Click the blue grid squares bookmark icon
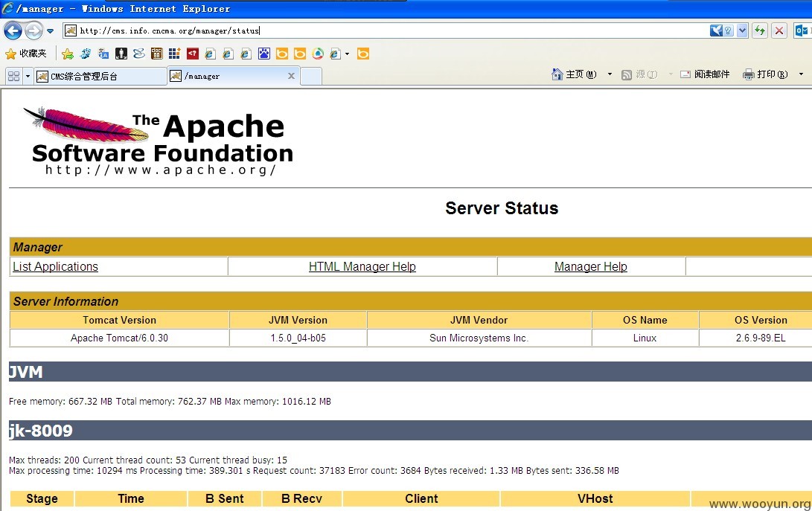This screenshot has height=511, width=812. [174, 54]
